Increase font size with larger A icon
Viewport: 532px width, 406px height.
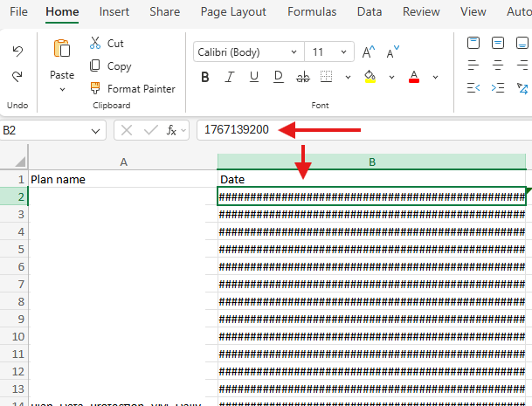pyautogui.click(x=369, y=52)
